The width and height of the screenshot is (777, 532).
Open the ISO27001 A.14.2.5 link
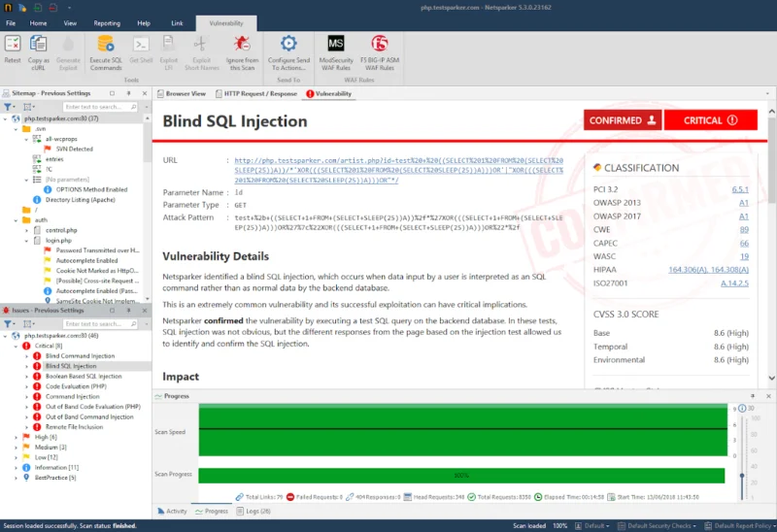point(734,283)
